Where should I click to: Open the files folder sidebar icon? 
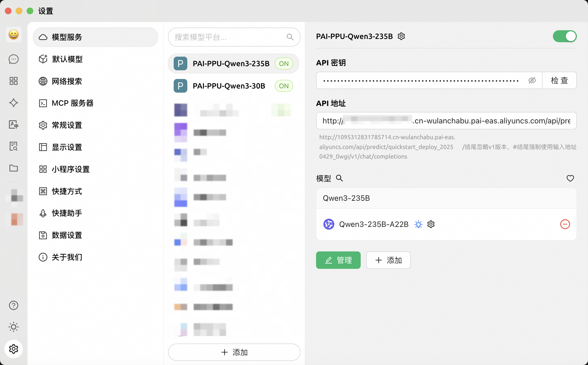click(14, 168)
